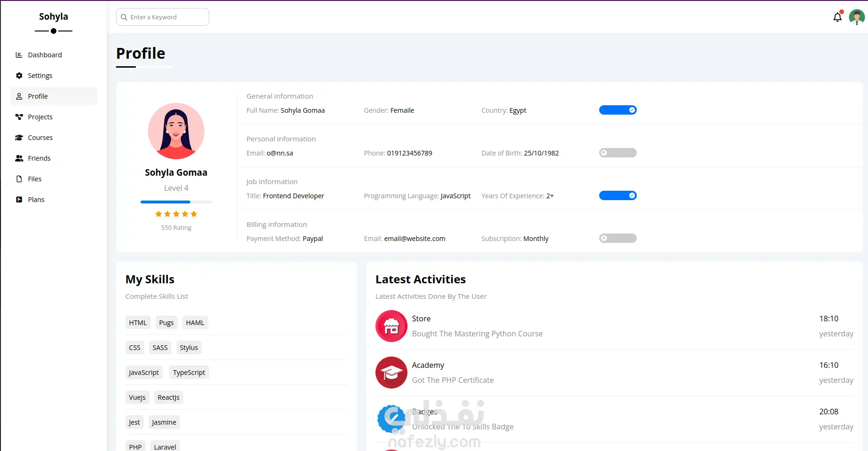Screen dimensions: 868x451
Task: Click the Frontend Developer job title
Action: (x=294, y=196)
